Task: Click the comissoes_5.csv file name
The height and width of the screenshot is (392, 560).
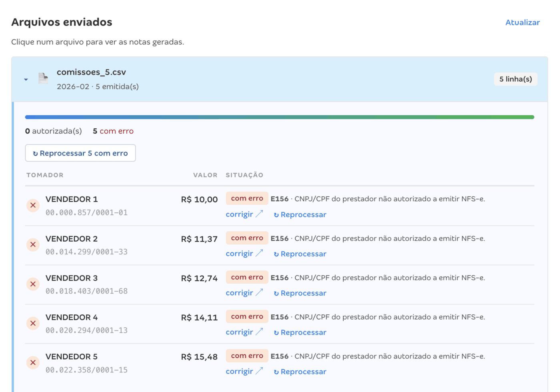Action: (x=91, y=72)
